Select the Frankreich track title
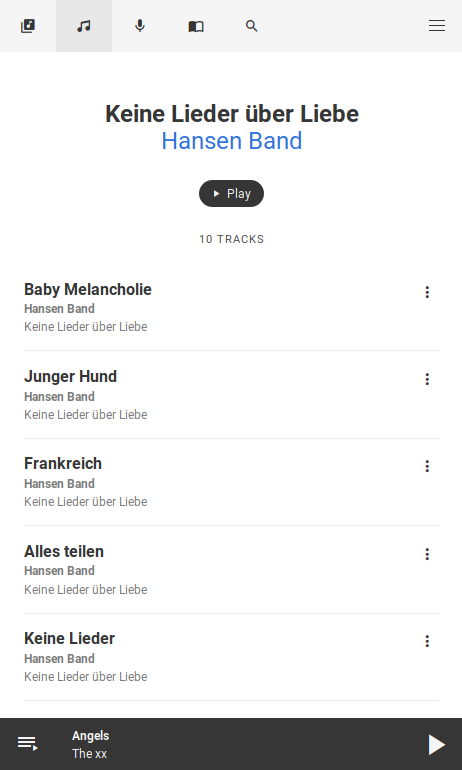Screen dimensions: 462x770 point(63,464)
